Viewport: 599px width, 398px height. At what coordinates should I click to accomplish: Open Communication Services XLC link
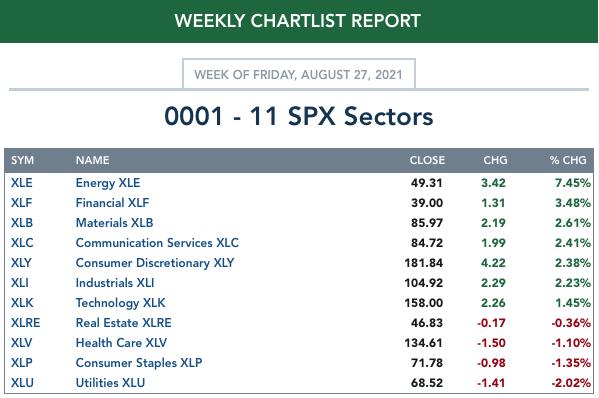(x=157, y=243)
